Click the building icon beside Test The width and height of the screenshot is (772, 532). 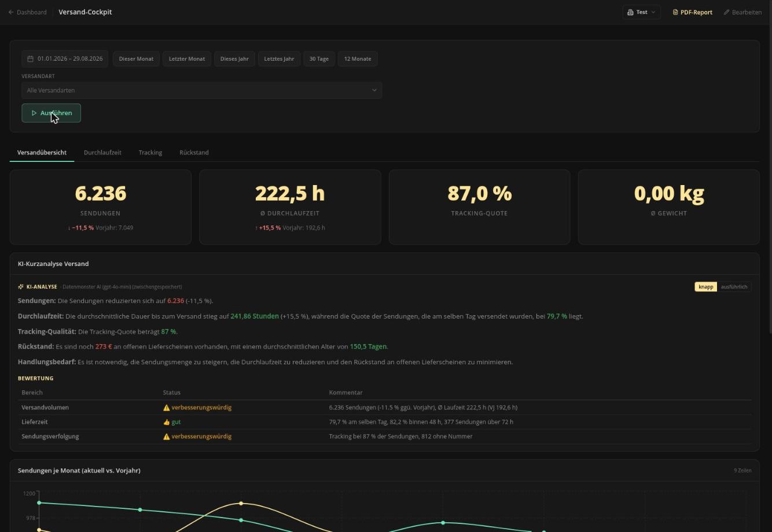pos(630,12)
